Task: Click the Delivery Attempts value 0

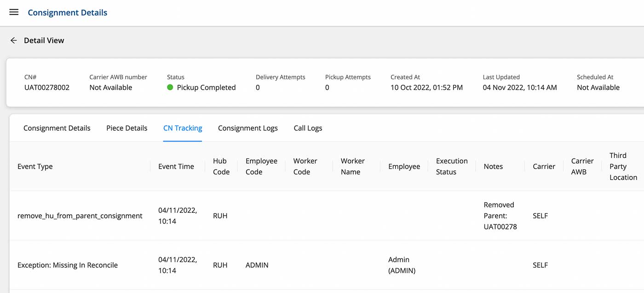Action: pyautogui.click(x=258, y=88)
